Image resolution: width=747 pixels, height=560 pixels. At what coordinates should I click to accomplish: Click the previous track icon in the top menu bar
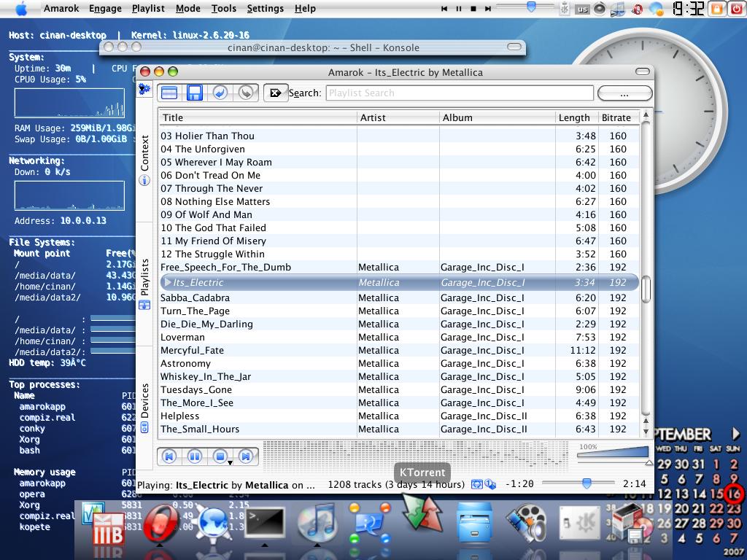[444, 9]
